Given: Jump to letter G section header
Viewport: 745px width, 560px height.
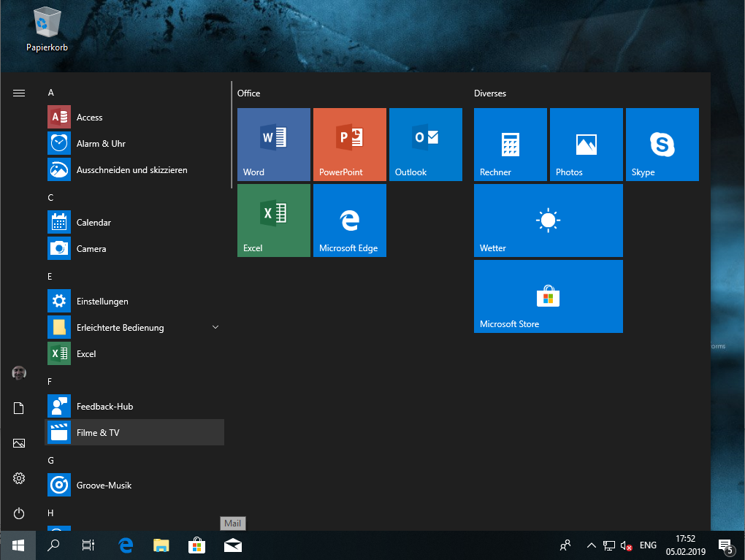Looking at the screenshot, I should (x=51, y=460).
